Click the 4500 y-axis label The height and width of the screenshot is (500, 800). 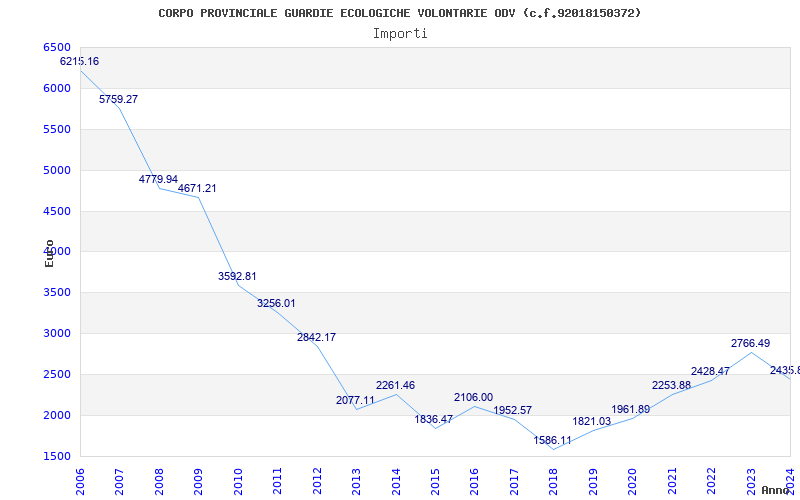(x=57, y=211)
